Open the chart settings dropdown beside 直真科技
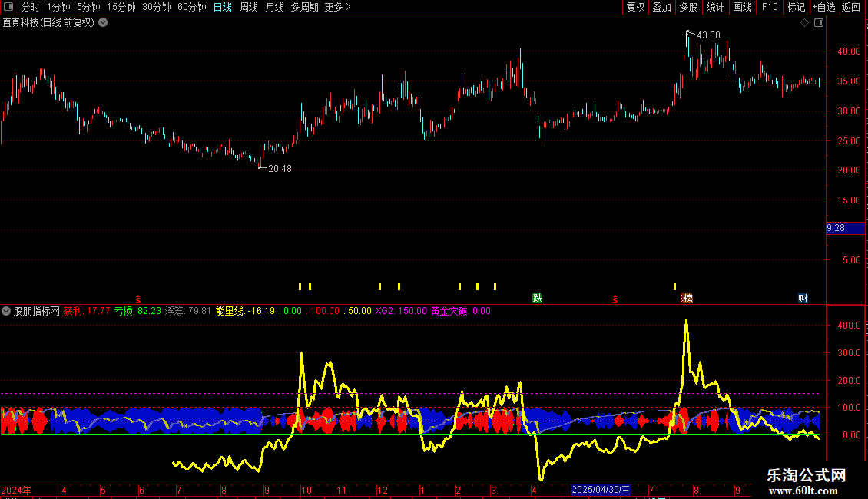The width and height of the screenshot is (868, 499). click(103, 23)
